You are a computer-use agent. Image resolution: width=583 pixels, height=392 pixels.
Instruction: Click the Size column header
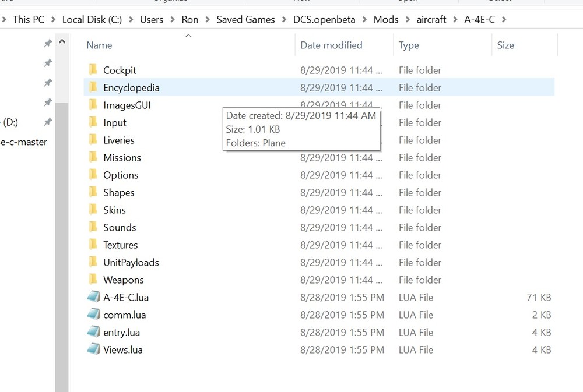click(x=505, y=45)
